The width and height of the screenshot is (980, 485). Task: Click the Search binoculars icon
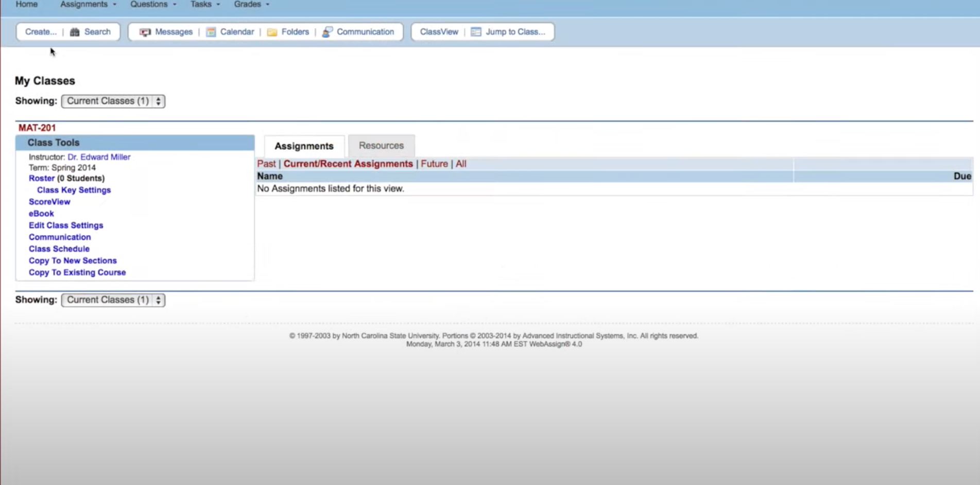[74, 31]
